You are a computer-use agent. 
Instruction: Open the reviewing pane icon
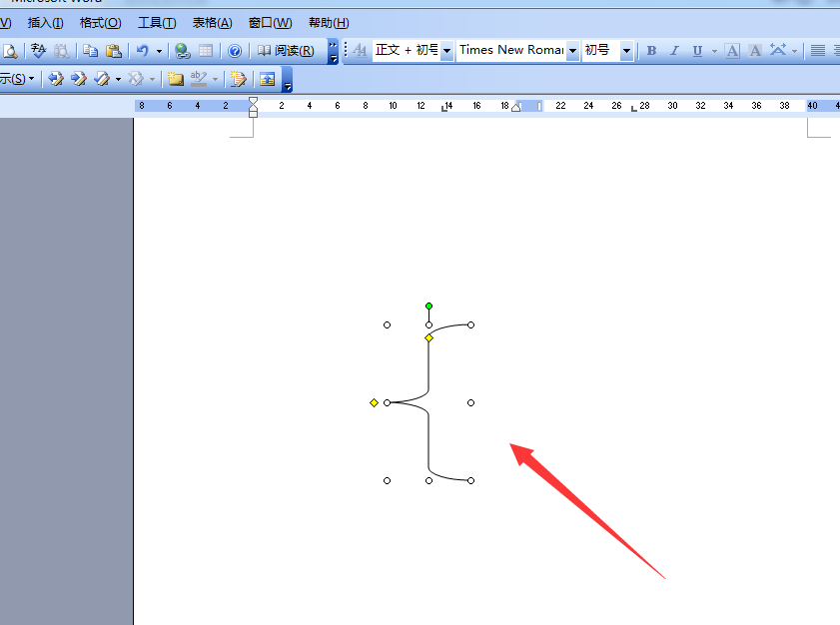pos(267,79)
